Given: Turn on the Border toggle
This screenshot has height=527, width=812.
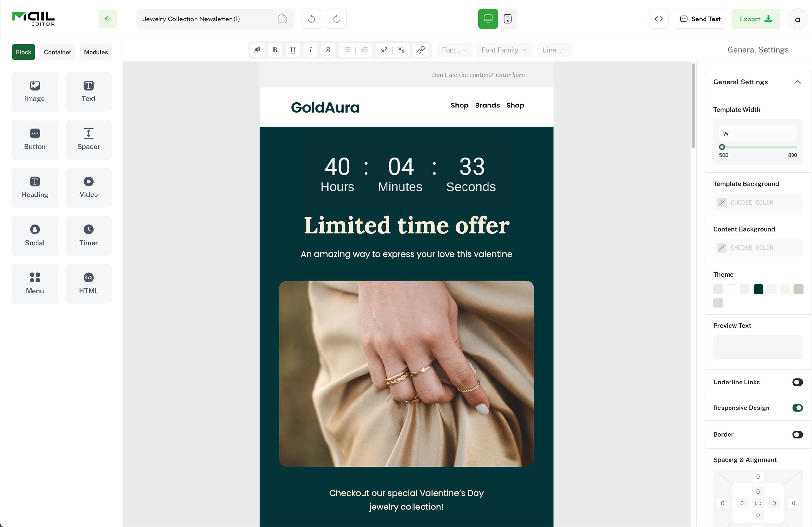Looking at the screenshot, I should pyautogui.click(x=797, y=434).
